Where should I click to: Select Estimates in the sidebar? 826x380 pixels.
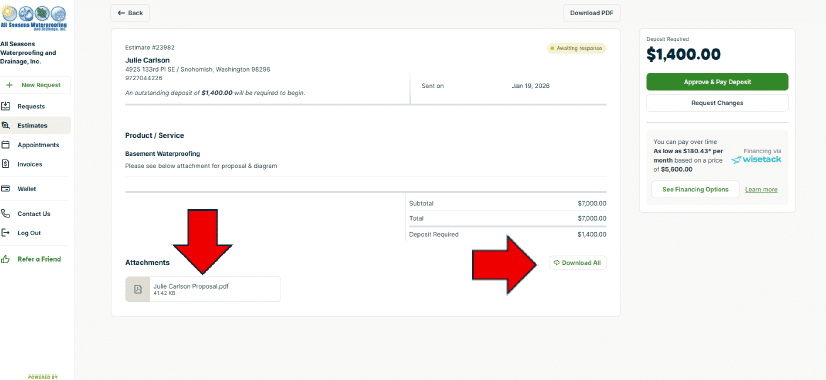tap(35, 125)
